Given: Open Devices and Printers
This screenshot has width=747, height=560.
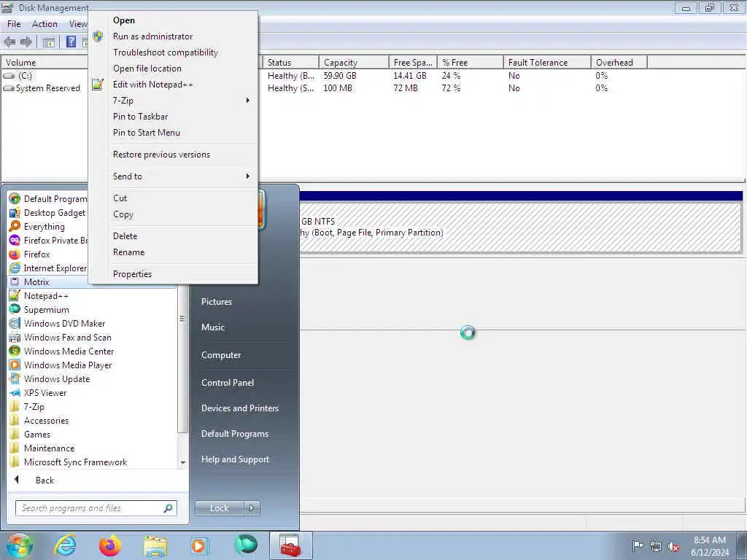Looking at the screenshot, I should tap(240, 408).
